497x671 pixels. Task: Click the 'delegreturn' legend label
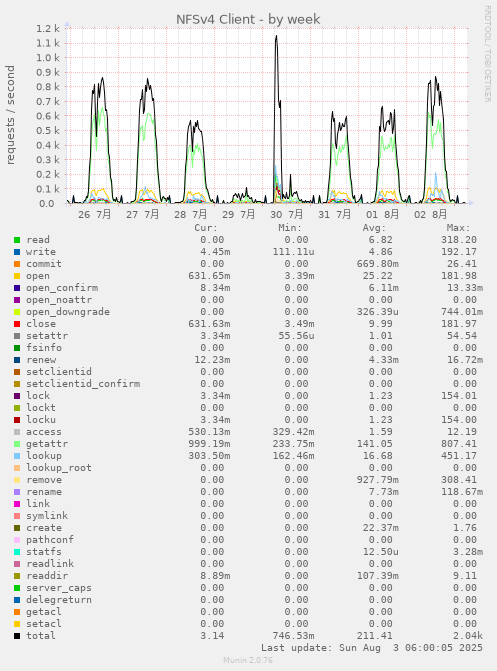59,600
